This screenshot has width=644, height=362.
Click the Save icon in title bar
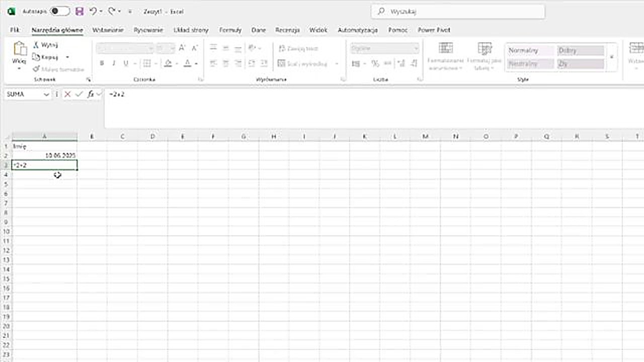point(79,11)
